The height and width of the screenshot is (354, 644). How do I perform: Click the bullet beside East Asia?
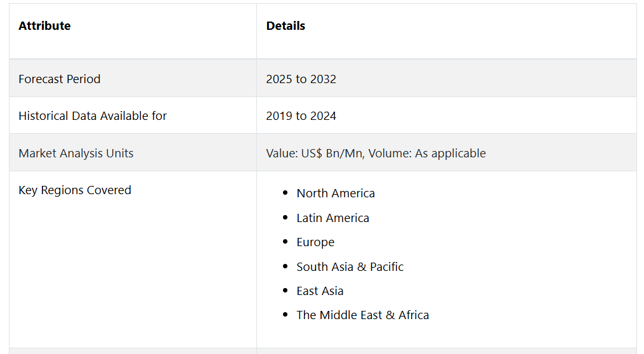click(286, 291)
